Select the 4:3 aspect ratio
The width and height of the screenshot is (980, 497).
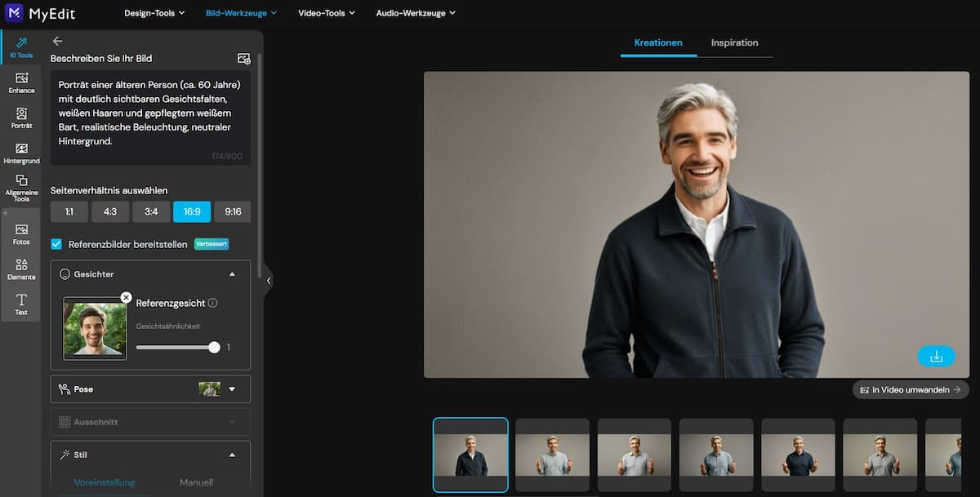click(110, 212)
